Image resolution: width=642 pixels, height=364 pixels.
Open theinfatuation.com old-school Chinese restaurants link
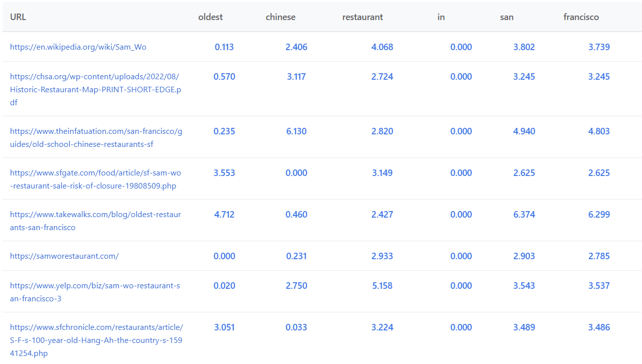(96, 138)
